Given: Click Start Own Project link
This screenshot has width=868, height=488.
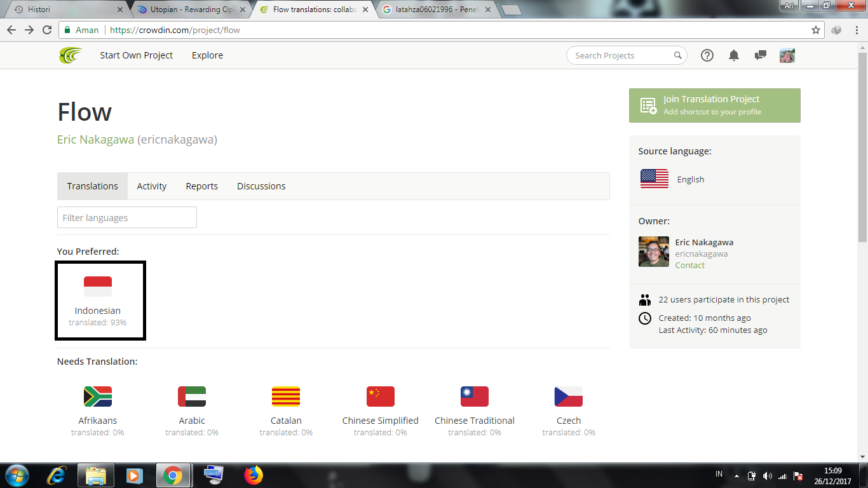Looking at the screenshot, I should (136, 55).
